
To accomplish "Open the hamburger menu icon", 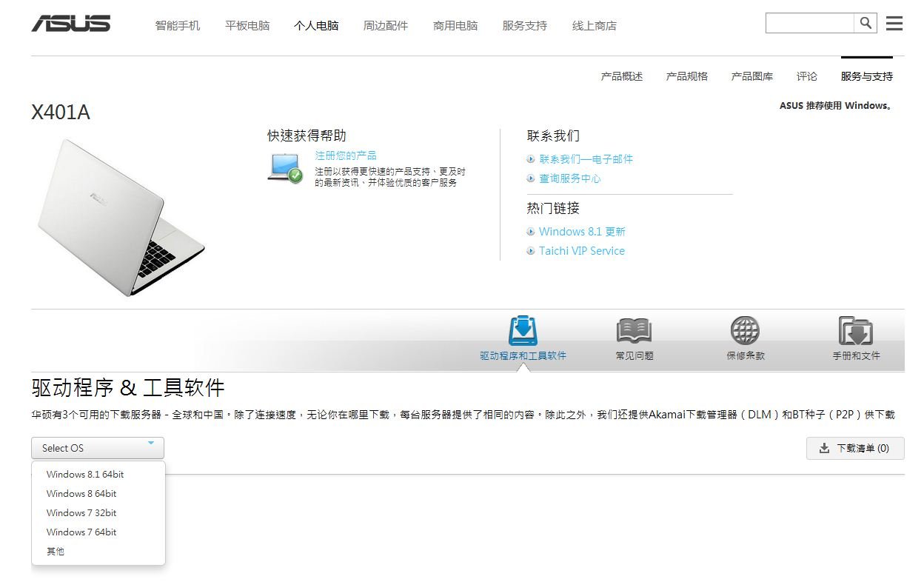I will [x=894, y=23].
